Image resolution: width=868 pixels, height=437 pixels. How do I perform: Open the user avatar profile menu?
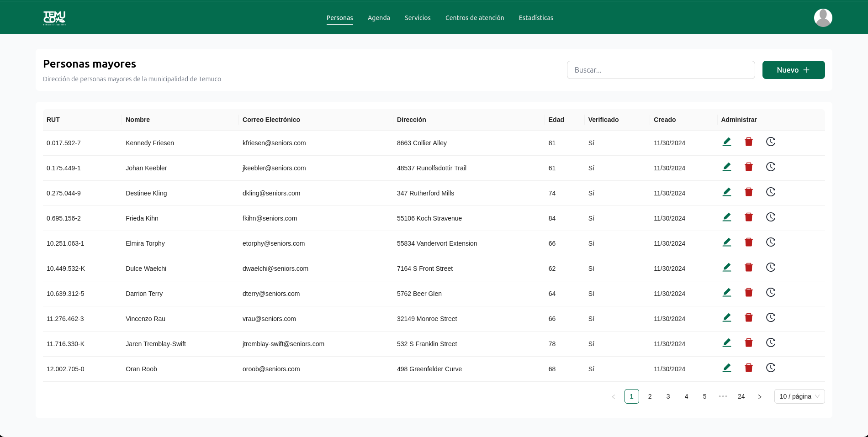pos(823,18)
